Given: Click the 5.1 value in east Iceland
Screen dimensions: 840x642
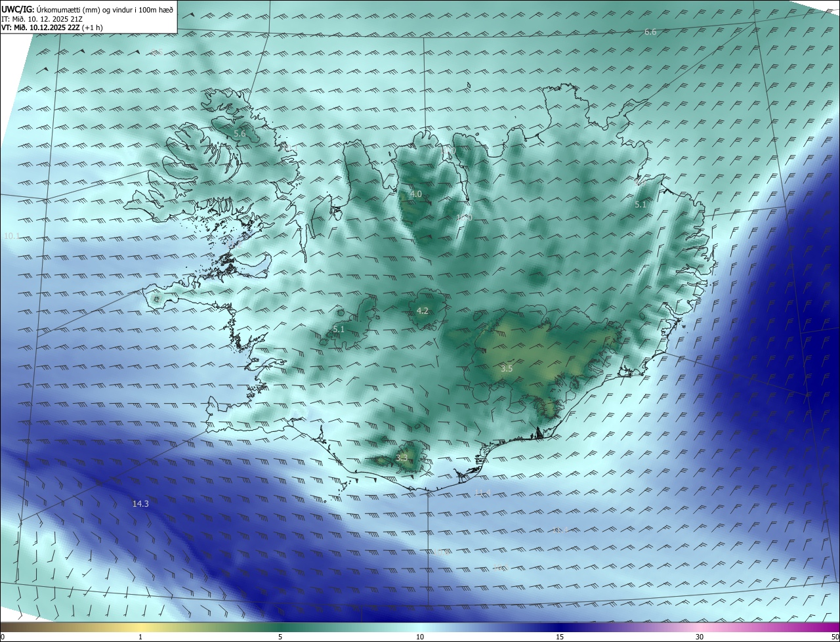Looking at the screenshot, I should coord(640,205).
